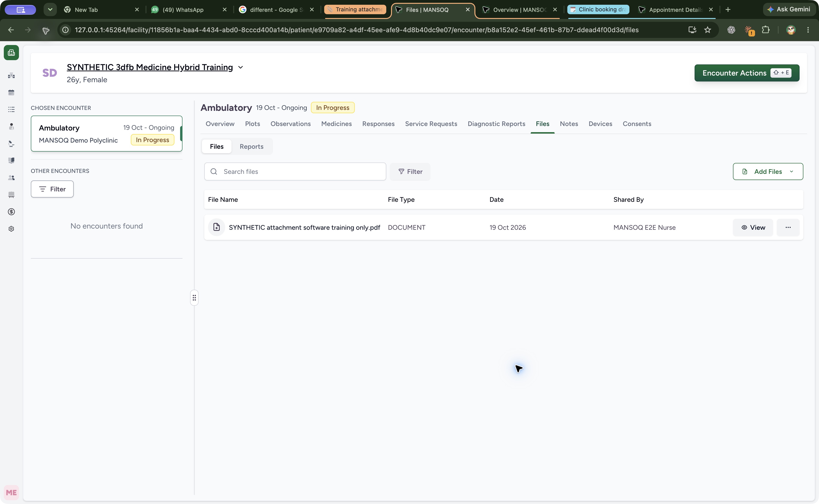This screenshot has height=504, width=819.
Task: Click the browser bookmark star icon
Action: [x=707, y=30]
